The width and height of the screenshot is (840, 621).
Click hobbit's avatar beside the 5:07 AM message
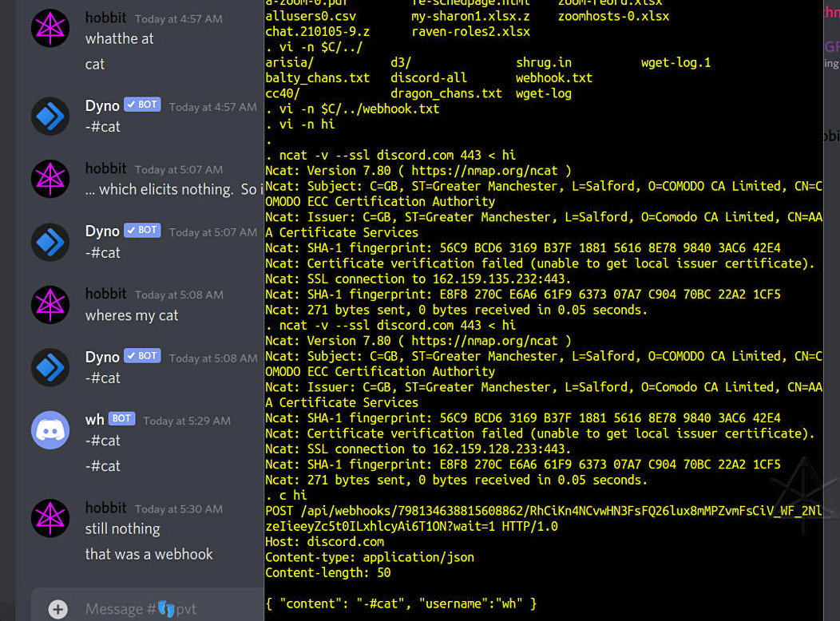50,180
